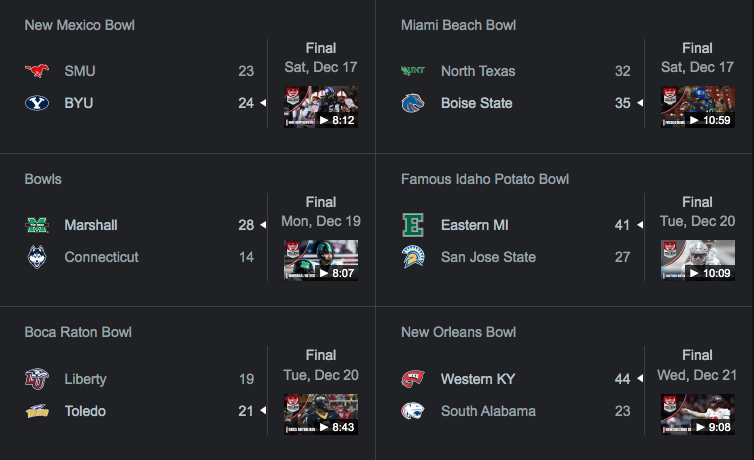754x460 pixels.
Task: Click the Toledo Rockets team logo
Action: [x=36, y=411]
